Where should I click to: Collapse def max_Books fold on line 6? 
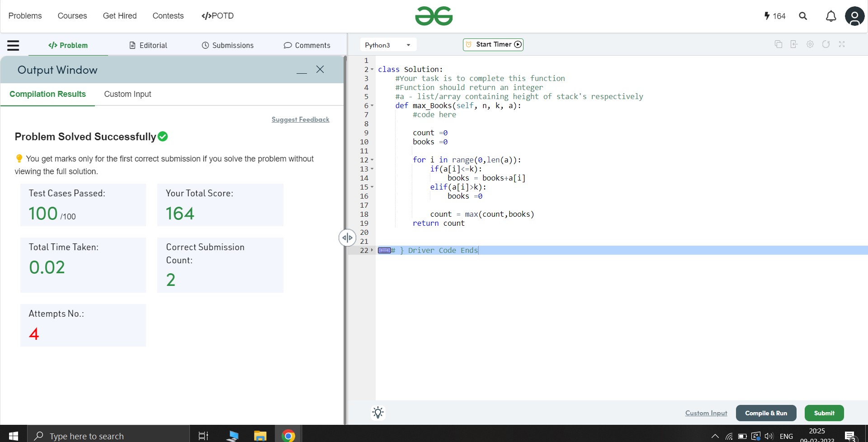tap(372, 105)
